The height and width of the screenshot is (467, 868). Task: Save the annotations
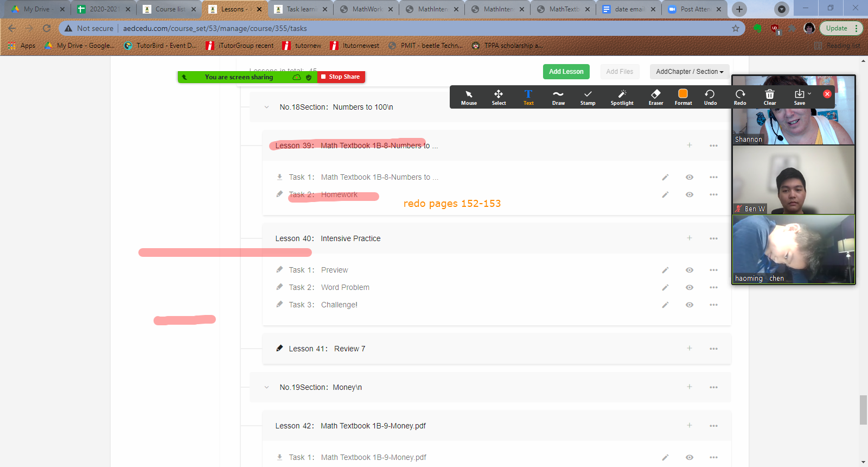pos(800,97)
